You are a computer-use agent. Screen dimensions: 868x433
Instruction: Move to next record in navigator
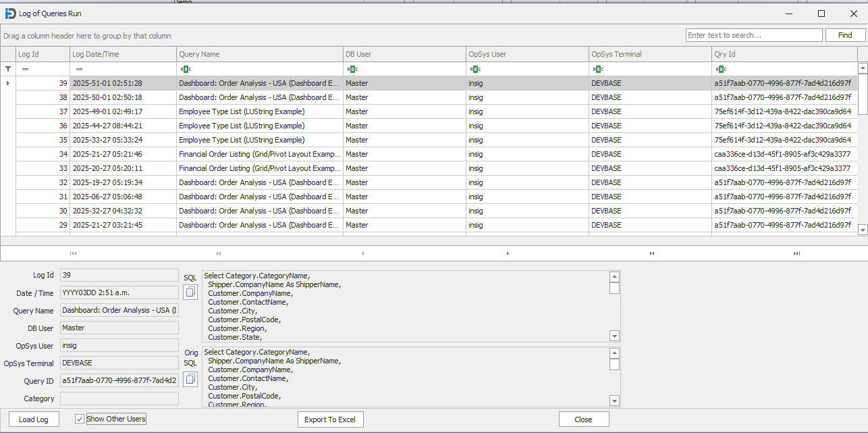(x=508, y=253)
